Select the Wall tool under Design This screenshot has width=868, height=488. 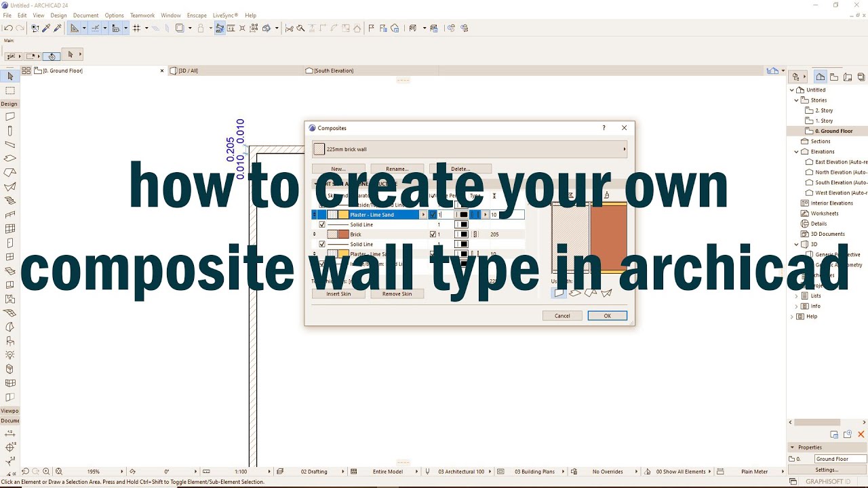9,117
